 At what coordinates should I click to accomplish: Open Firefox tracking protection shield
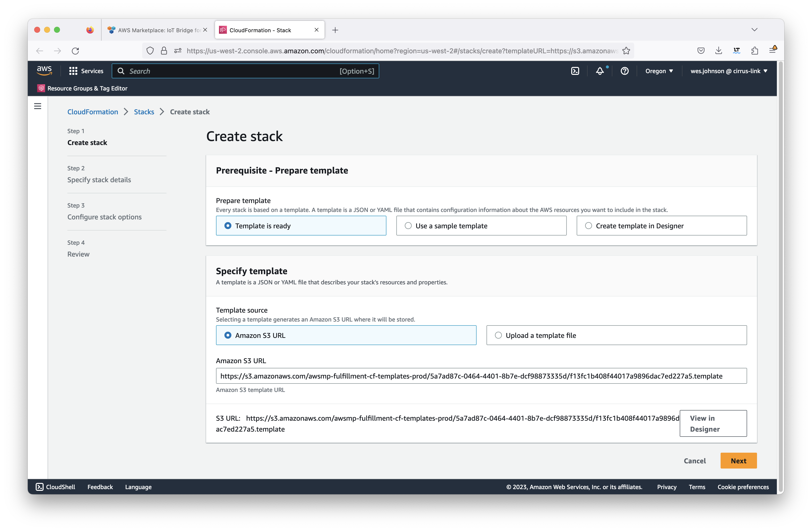point(150,51)
